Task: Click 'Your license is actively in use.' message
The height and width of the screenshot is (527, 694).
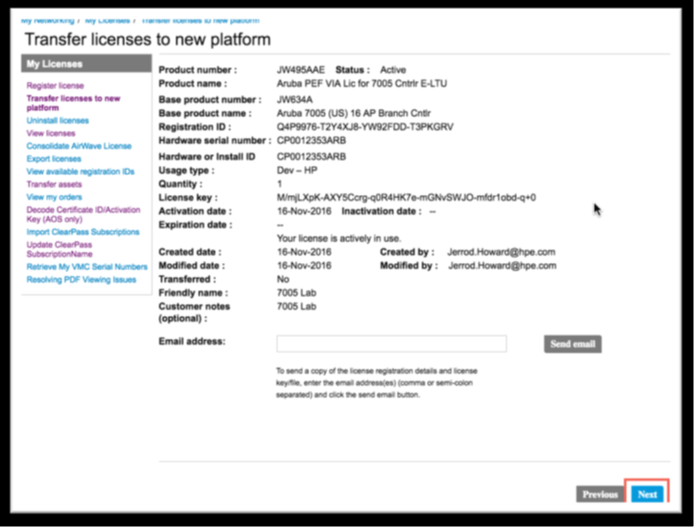Action: (339, 238)
